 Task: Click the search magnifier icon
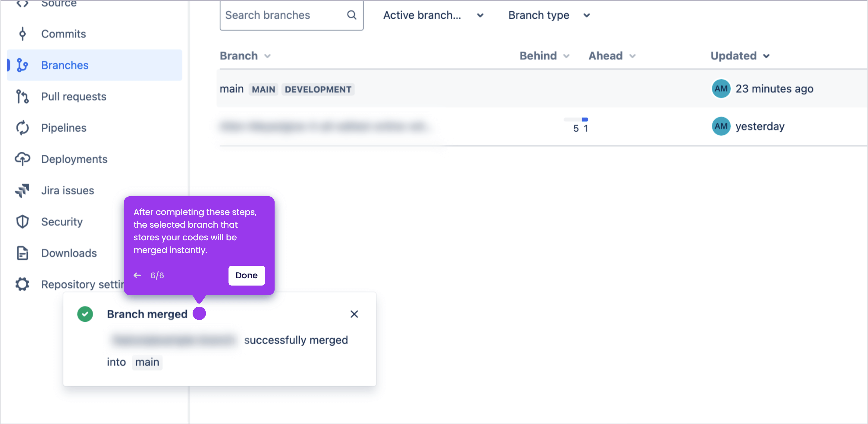pos(351,15)
